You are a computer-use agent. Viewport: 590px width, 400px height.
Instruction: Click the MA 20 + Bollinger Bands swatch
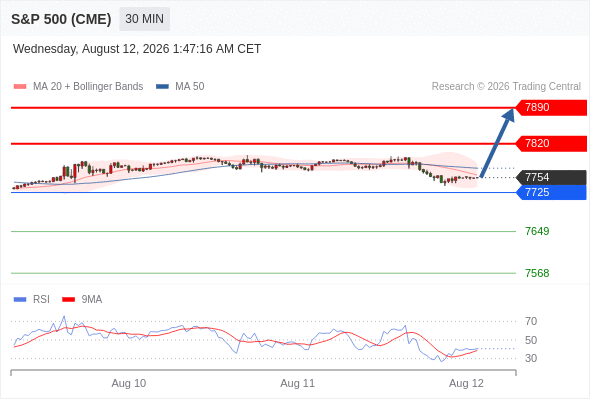(20, 87)
